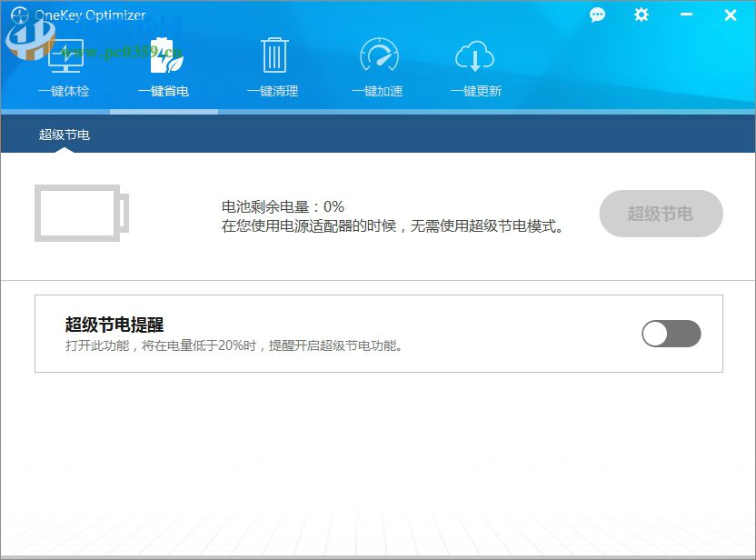Click the OneKey Optimizer logo icon
Viewport: 756px width, 560px height.
tap(20, 15)
